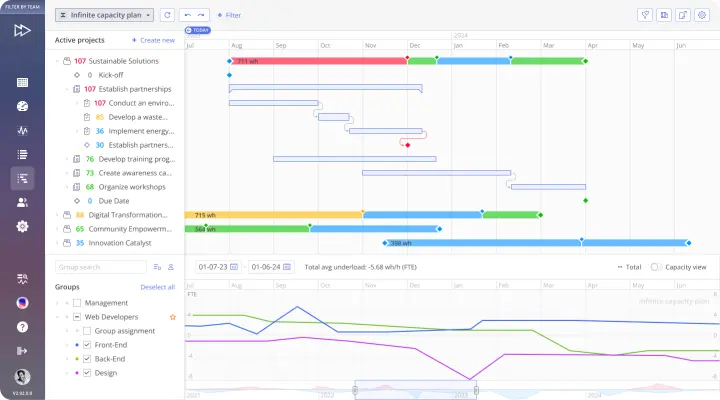The width and height of the screenshot is (720, 400).
Task: Expand the Digital Transformation project row
Action: click(x=56, y=214)
